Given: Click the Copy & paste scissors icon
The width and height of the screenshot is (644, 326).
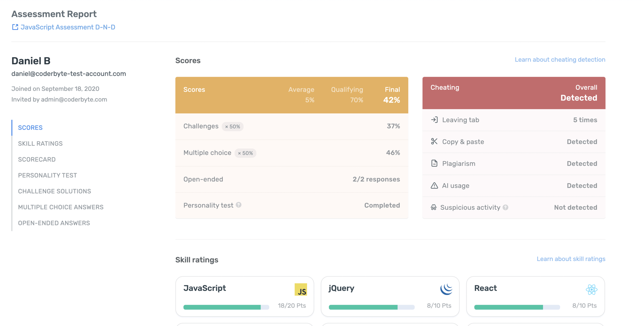Looking at the screenshot, I should click(434, 141).
